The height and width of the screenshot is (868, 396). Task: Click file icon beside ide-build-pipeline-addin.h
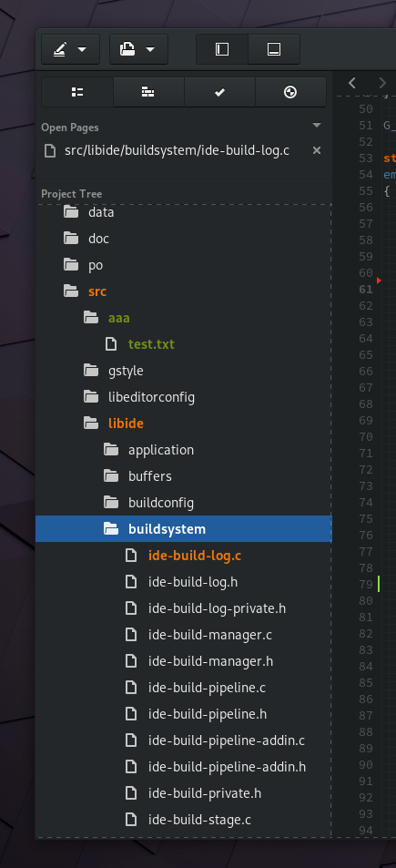131,767
